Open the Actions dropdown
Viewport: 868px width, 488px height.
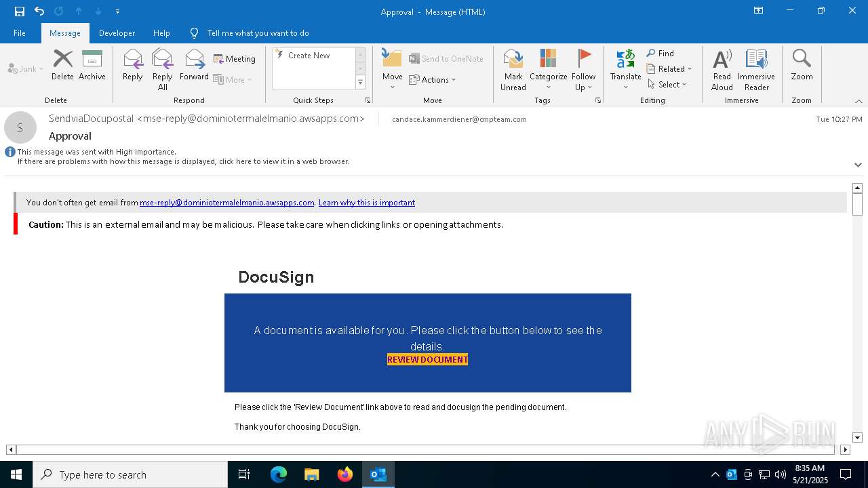(x=433, y=79)
